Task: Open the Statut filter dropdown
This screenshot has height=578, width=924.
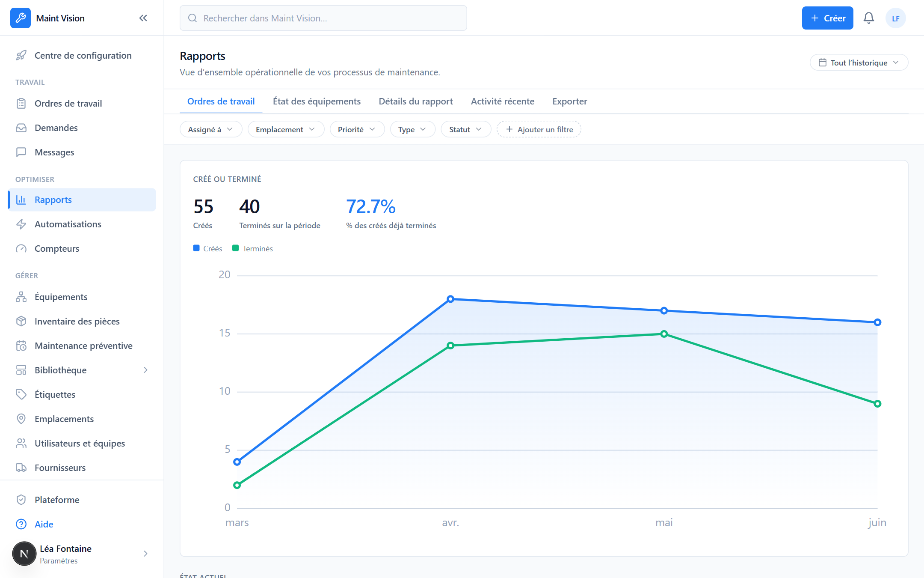Action: (465, 129)
